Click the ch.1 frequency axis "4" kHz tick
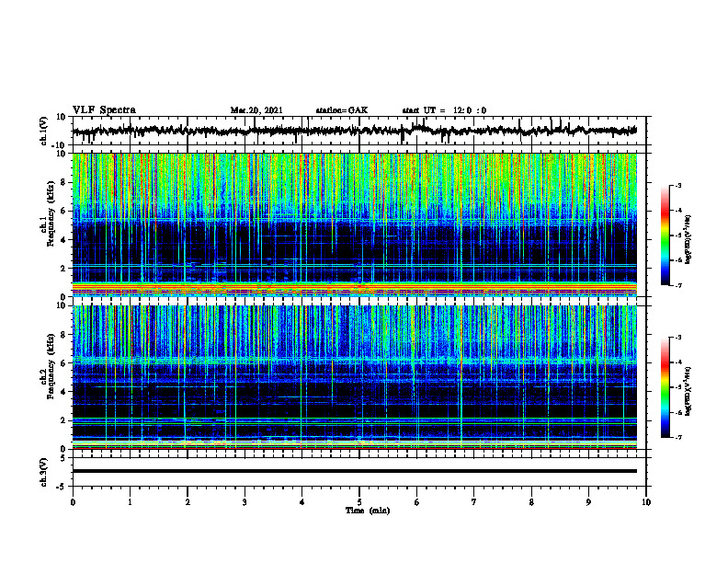 [63, 240]
